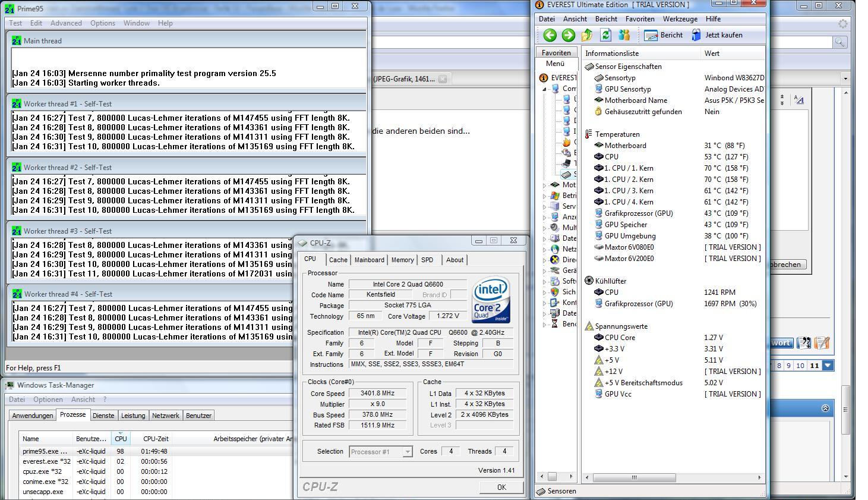Sort EVEREST list by Wert column header

point(732,54)
